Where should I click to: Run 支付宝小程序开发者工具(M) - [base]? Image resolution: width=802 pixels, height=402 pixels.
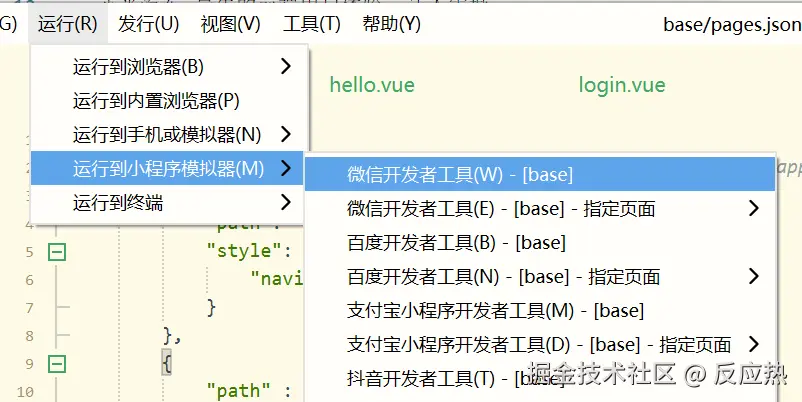[x=540, y=310]
